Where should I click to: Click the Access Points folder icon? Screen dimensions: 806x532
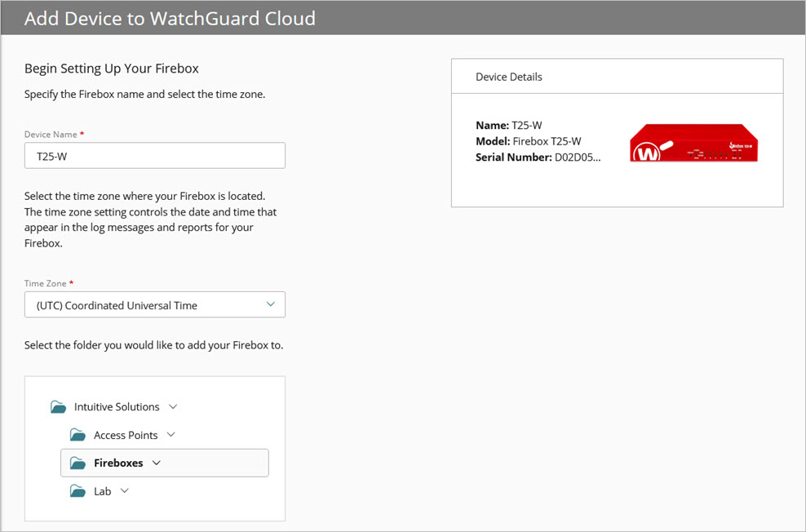pyautogui.click(x=77, y=436)
